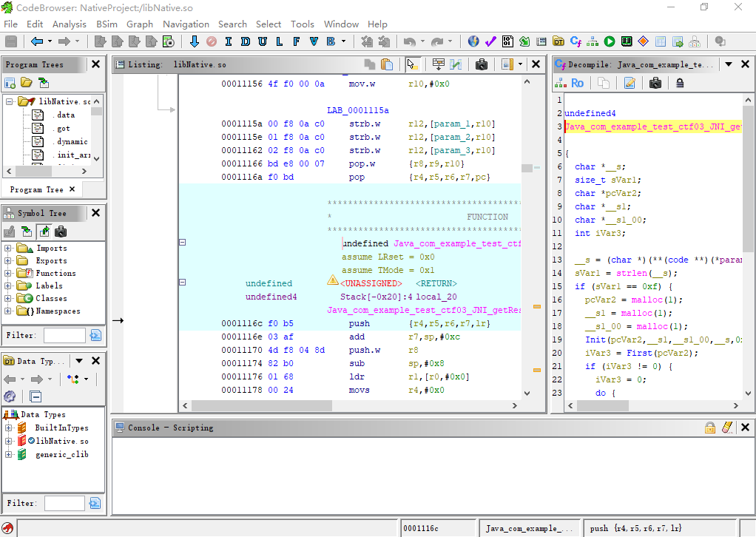Click the Decompiler 'Cf' toolbar icon
This screenshot has width=756, height=537.
coord(576,41)
